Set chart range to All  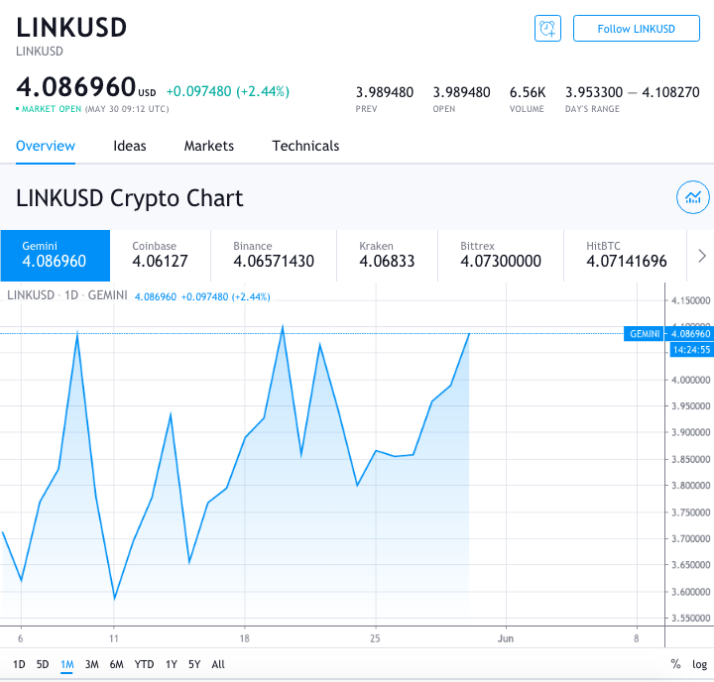click(x=218, y=664)
